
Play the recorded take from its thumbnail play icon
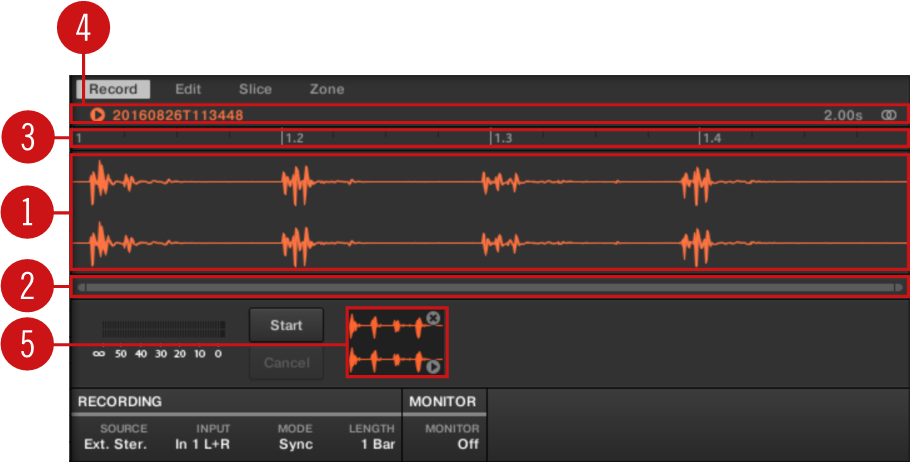[433, 367]
